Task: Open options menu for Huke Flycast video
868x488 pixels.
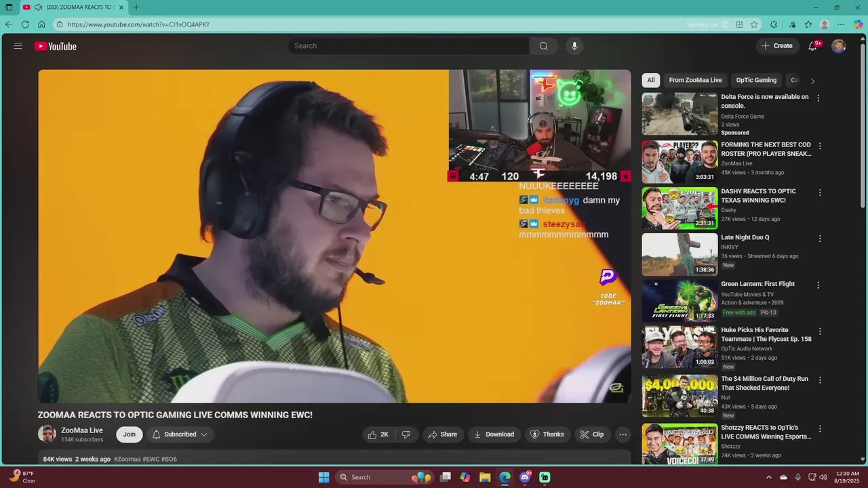Action: (x=820, y=331)
